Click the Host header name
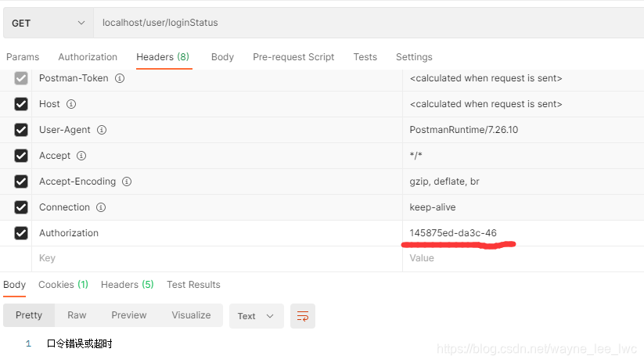The image size is (644, 363). (x=49, y=104)
